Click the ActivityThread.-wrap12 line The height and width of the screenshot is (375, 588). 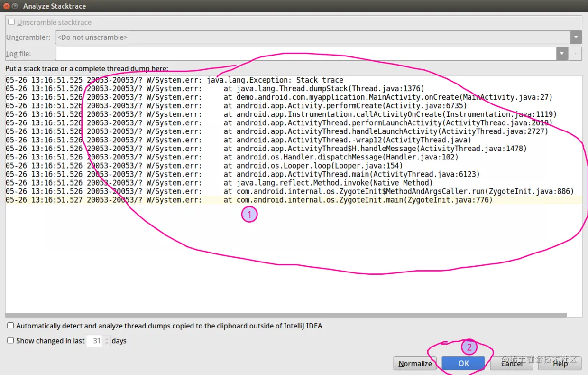(x=239, y=140)
